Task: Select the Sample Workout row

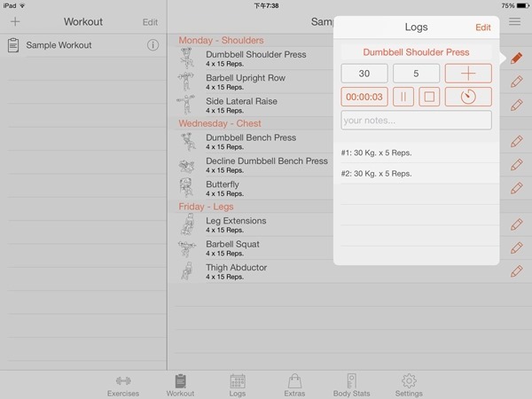Action: pyautogui.click(x=83, y=45)
